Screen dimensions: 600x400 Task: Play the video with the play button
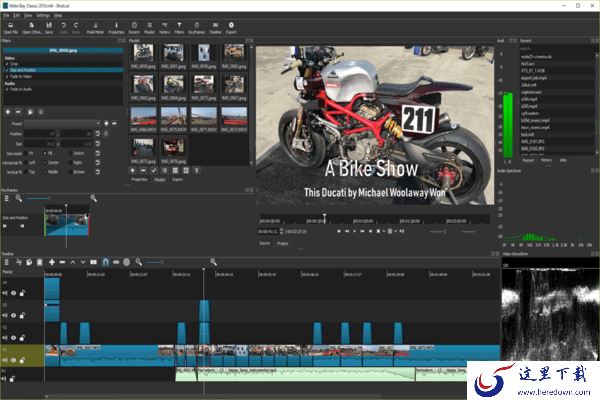pyautogui.click(x=355, y=231)
